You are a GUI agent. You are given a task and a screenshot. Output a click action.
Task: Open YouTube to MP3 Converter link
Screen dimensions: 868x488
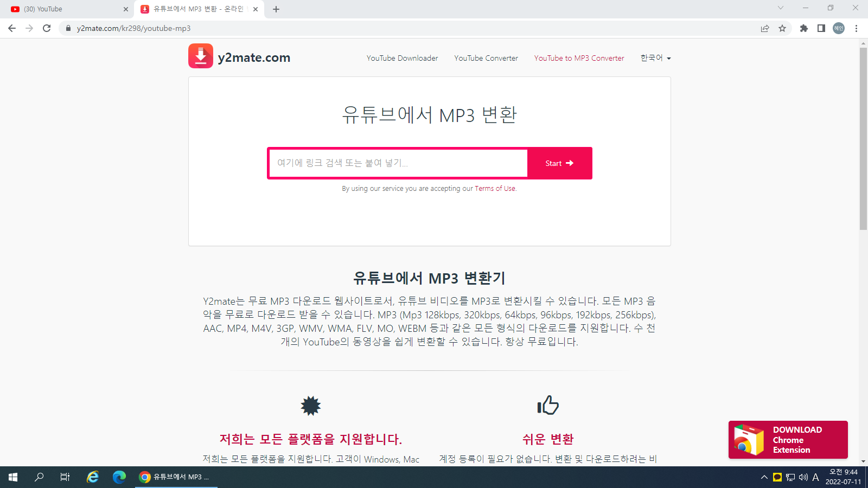click(579, 58)
